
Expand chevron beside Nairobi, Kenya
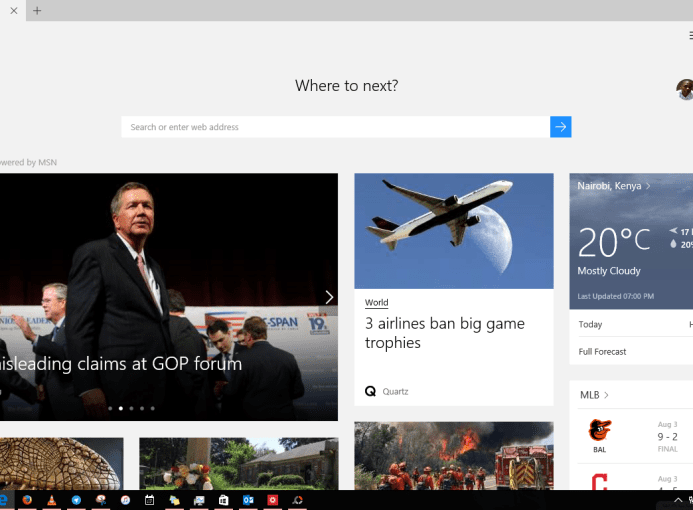(648, 186)
